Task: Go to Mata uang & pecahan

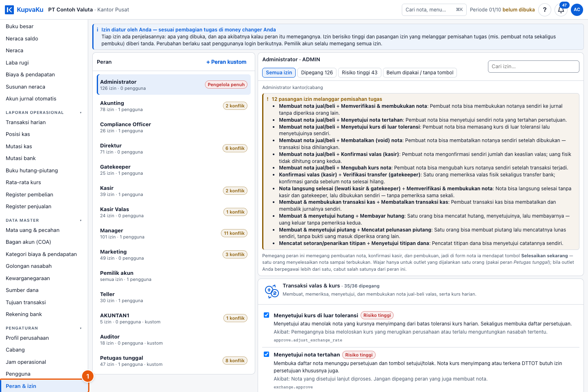Action: point(44,230)
